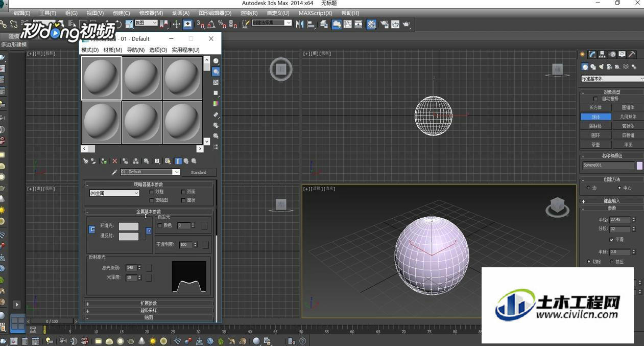Open the 导航(N) menu in Material Editor
Screen dimensions: 644x346
pyautogui.click(x=136, y=50)
